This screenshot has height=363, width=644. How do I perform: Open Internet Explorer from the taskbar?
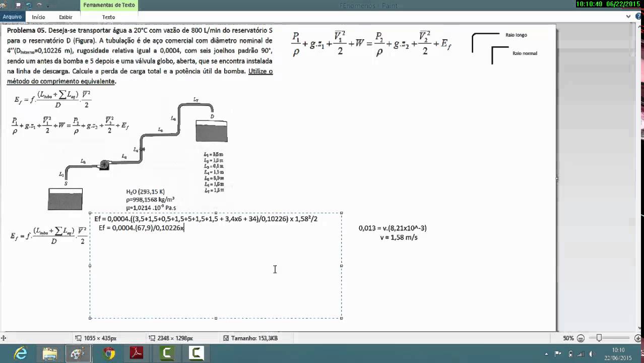pos(21,354)
